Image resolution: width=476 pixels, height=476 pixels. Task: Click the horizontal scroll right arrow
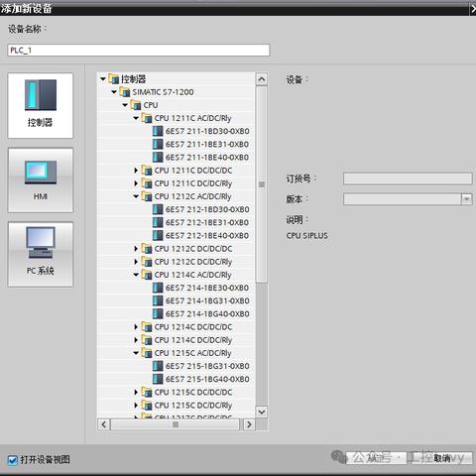point(249,424)
